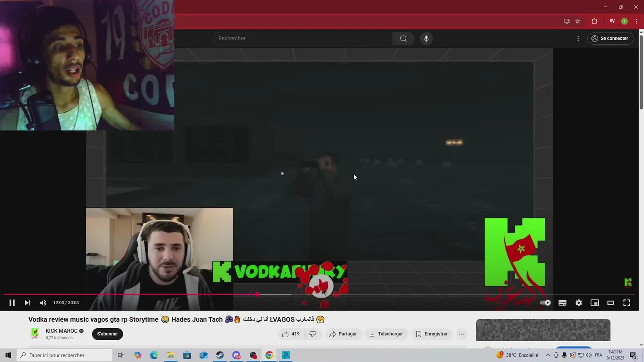Image resolution: width=644 pixels, height=362 pixels.
Task: Enable theater mode
Action: click(x=611, y=303)
